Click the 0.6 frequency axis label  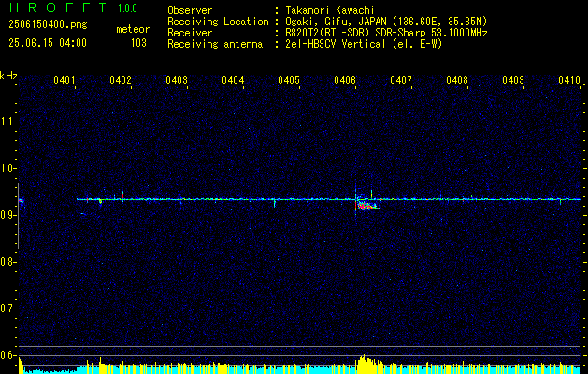(7, 355)
